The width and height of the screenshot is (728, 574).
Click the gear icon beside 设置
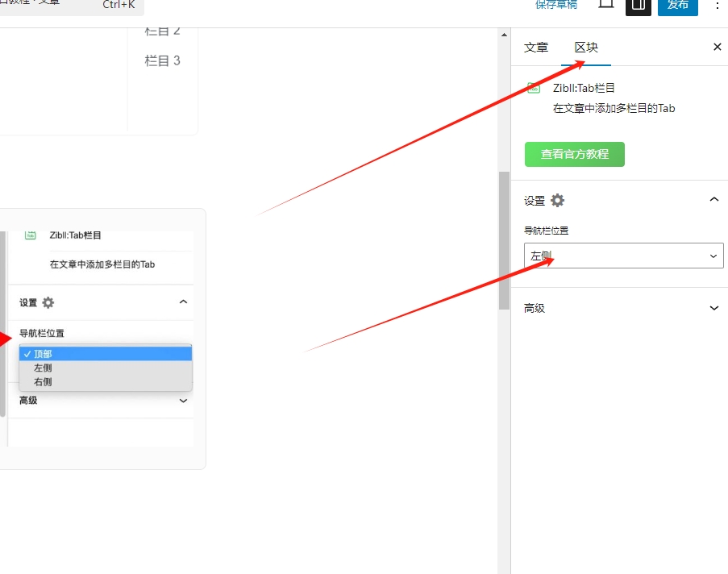(558, 201)
